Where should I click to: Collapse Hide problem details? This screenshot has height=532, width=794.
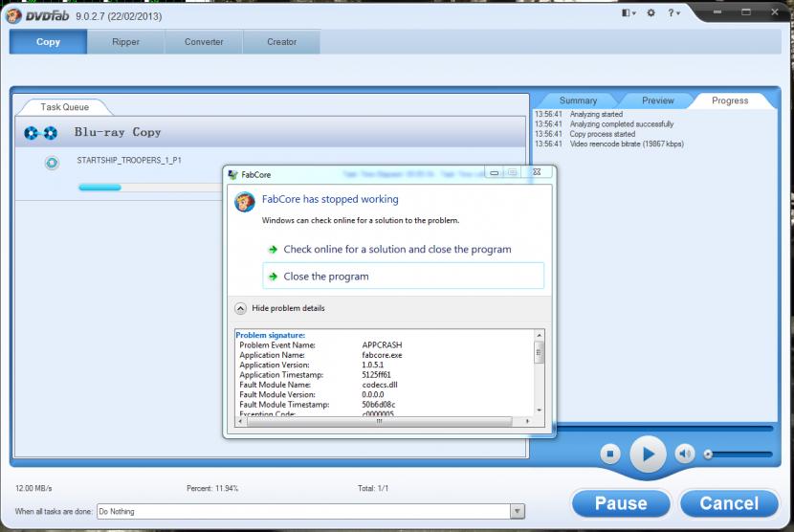point(280,308)
